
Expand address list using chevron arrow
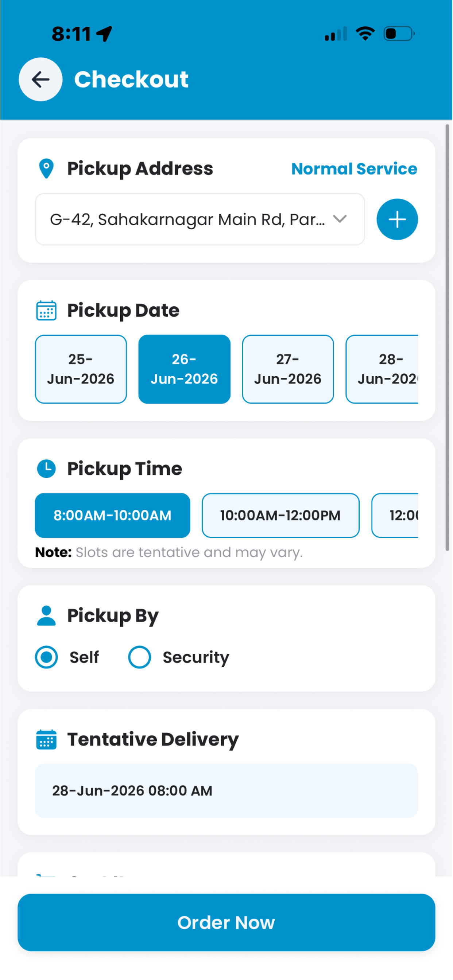pos(340,219)
